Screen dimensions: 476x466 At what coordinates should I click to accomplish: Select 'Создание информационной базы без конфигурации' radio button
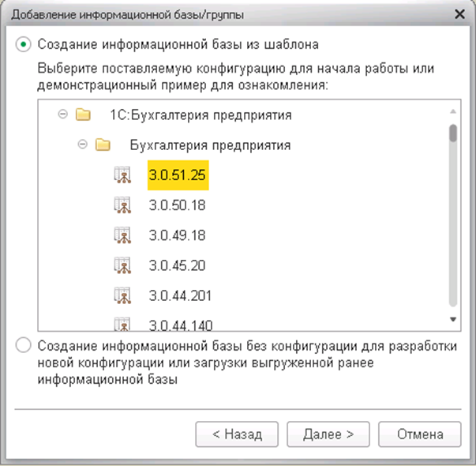[x=24, y=345]
